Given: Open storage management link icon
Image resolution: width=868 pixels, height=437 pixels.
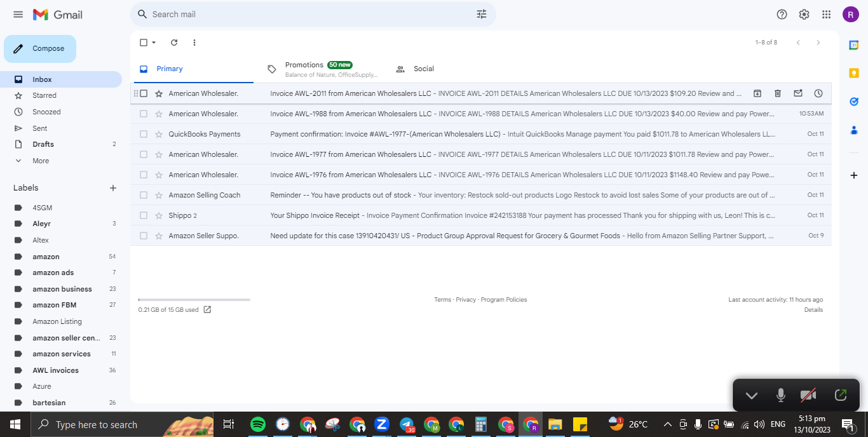Looking at the screenshot, I should coord(207,310).
